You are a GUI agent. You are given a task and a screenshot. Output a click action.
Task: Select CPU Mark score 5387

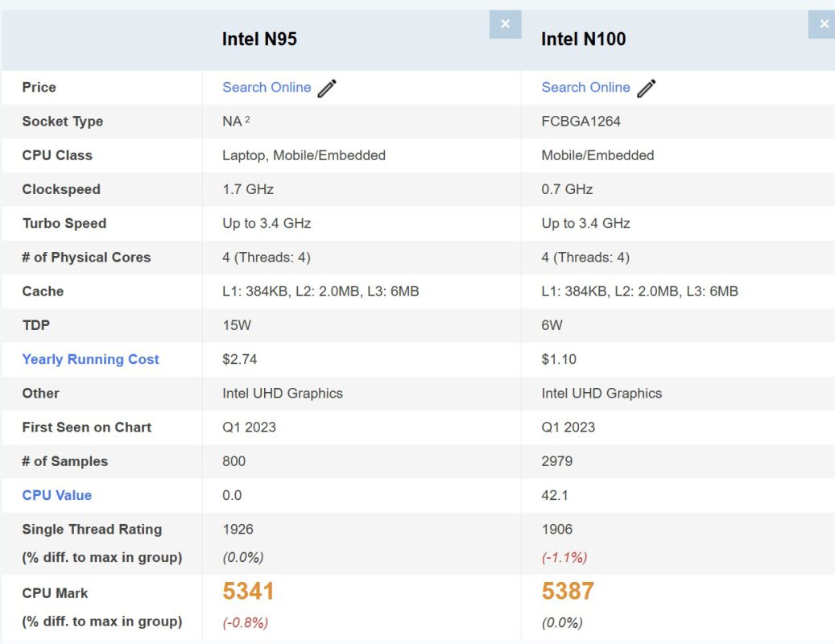pos(567,592)
